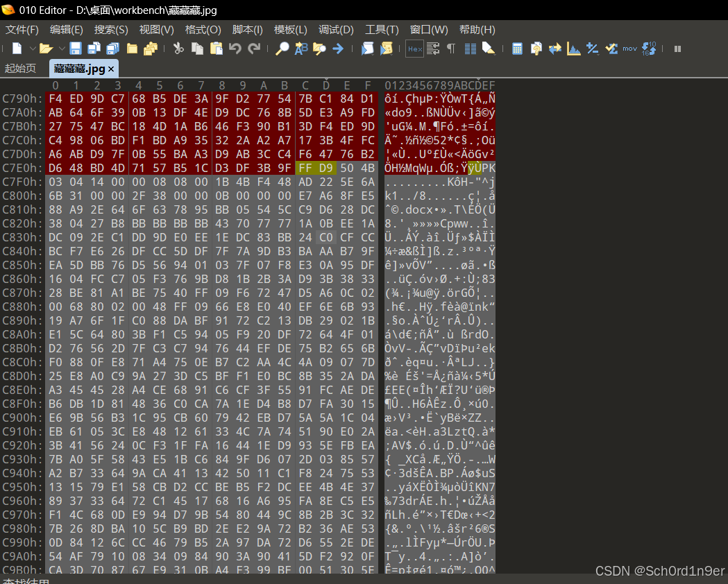Click the pause icon in the toolbar

click(677, 49)
